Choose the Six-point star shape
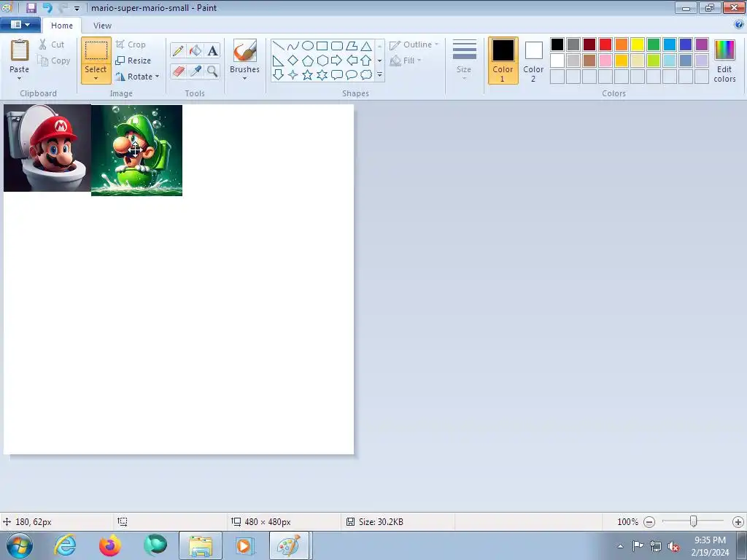 point(322,75)
